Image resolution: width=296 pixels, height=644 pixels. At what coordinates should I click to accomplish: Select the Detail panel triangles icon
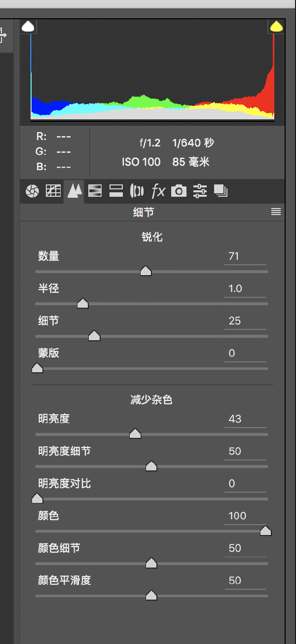(74, 191)
